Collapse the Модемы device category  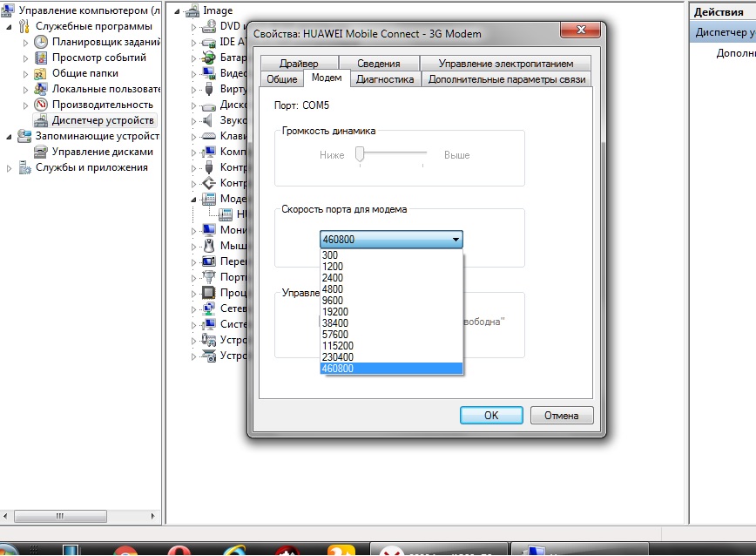coord(193,200)
